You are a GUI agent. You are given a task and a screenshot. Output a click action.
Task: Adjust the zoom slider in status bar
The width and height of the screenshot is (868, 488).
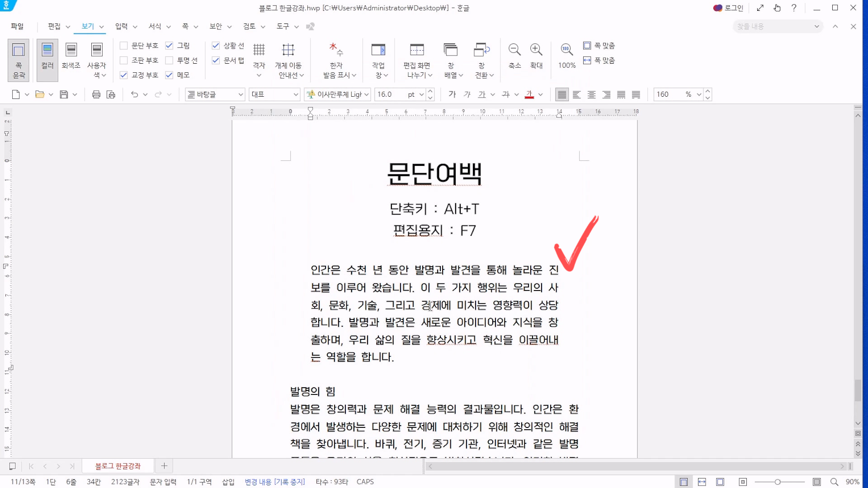pyautogui.click(x=777, y=482)
